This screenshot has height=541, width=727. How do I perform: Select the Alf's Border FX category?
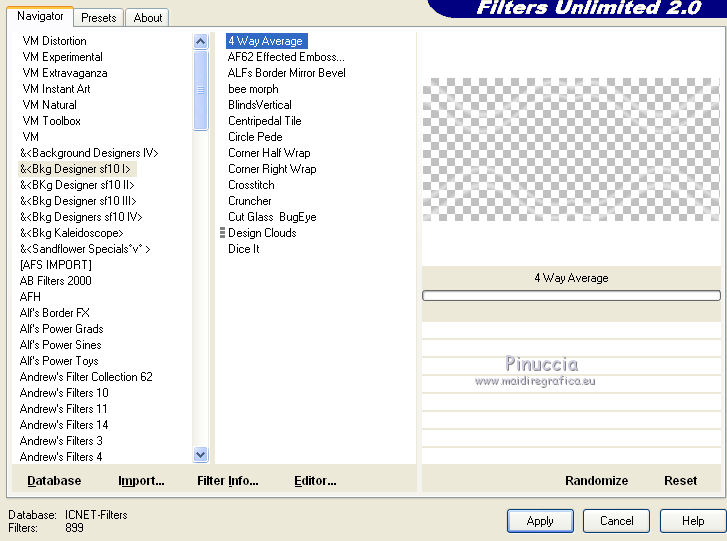coord(55,313)
